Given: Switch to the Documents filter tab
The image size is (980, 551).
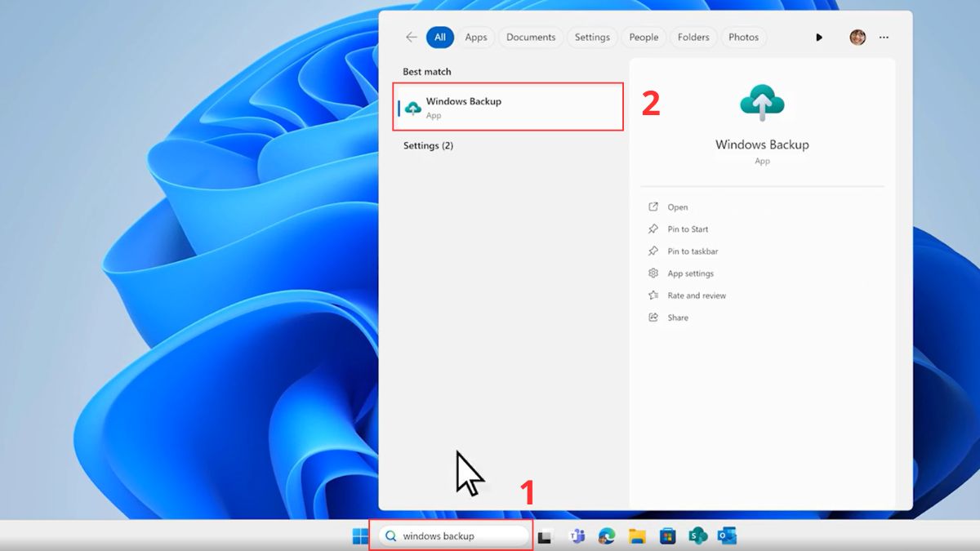Looking at the screenshot, I should 531,37.
